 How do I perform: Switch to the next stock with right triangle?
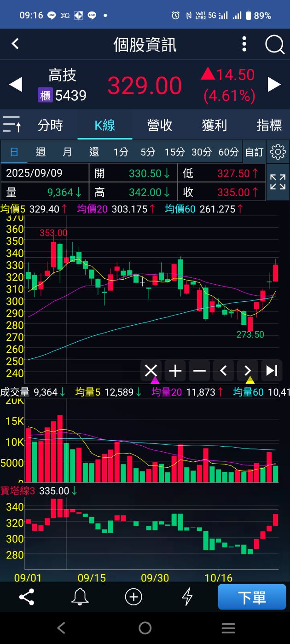coord(274,84)
